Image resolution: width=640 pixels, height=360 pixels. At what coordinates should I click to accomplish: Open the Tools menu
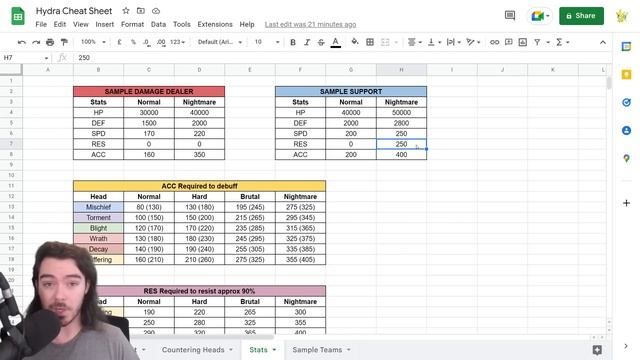(182, 24)
